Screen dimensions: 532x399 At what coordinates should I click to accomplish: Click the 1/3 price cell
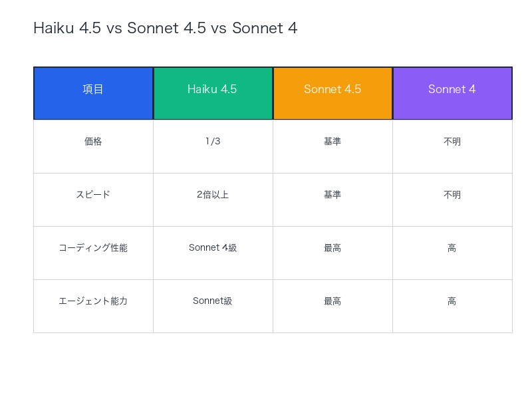(213, 142)
